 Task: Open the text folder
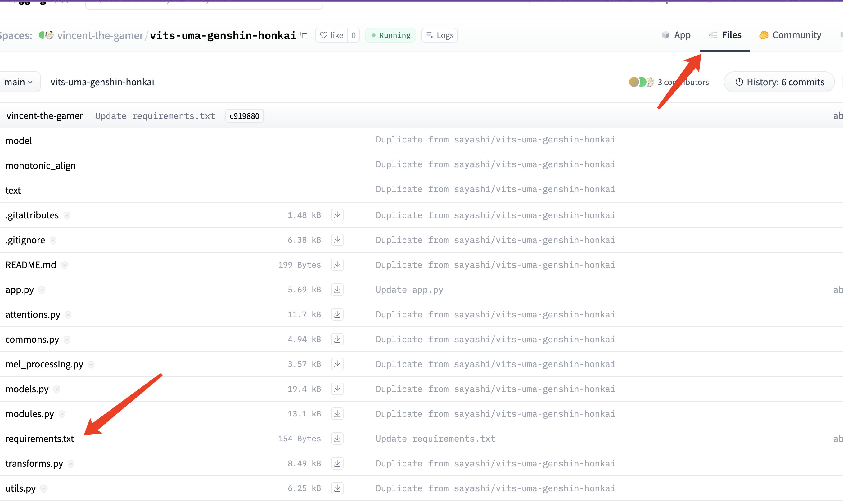13,190
